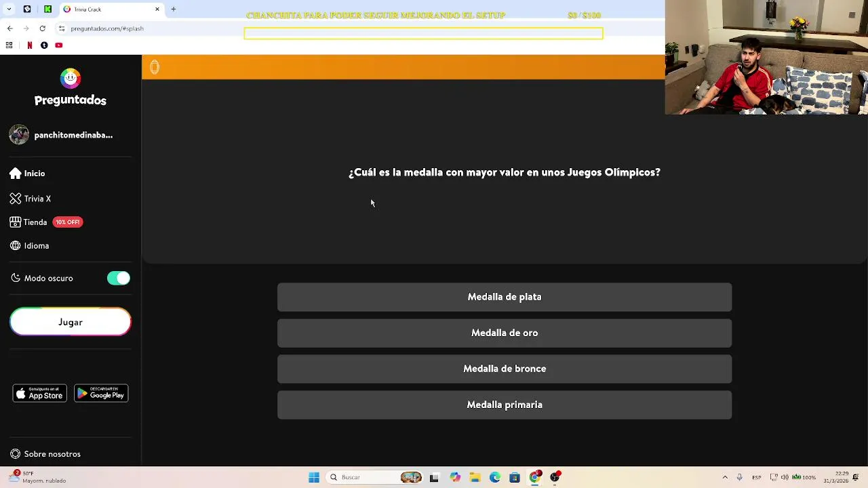Open the apps grid bookmark icon
Image resolution: width=868 pixels, height=488 pixels.
(9, 45)
